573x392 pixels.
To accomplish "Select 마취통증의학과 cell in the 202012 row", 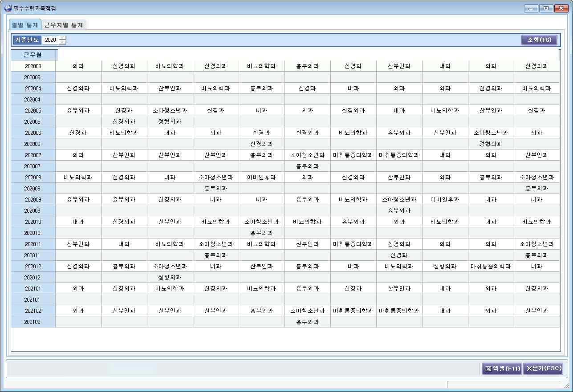I will tap(491, 266).
